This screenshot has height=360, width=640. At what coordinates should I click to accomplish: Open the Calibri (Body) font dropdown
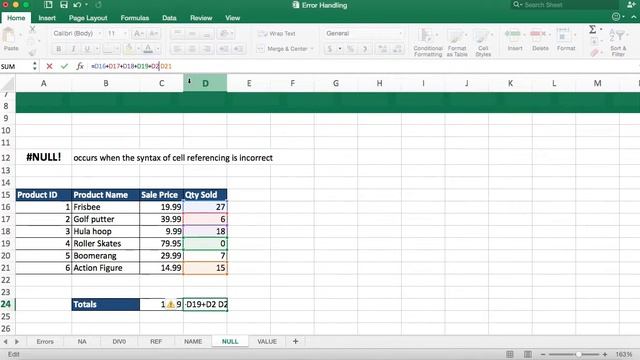point(100,33)
